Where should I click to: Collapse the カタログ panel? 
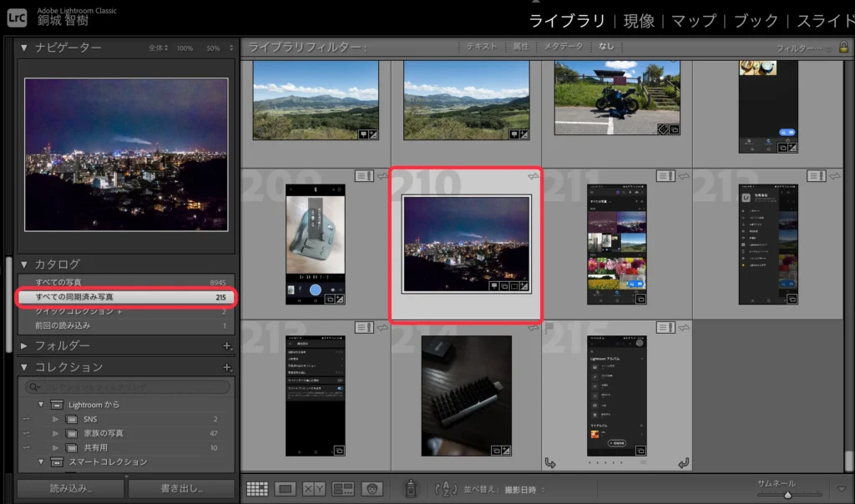coord(24,265)
